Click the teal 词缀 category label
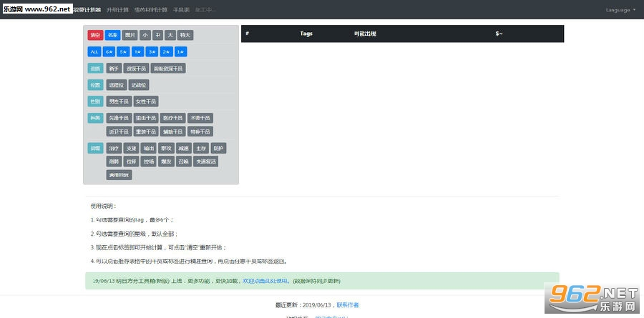 point(95,148)
